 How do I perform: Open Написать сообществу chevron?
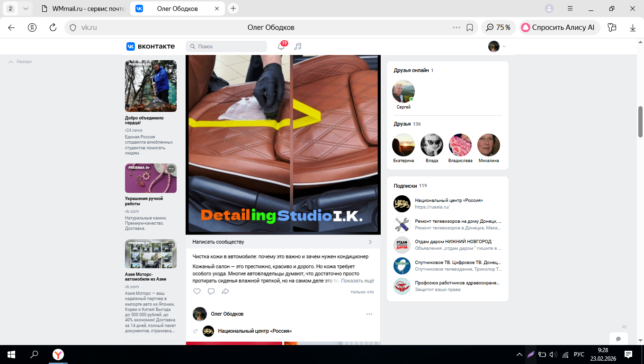[370, 242]
